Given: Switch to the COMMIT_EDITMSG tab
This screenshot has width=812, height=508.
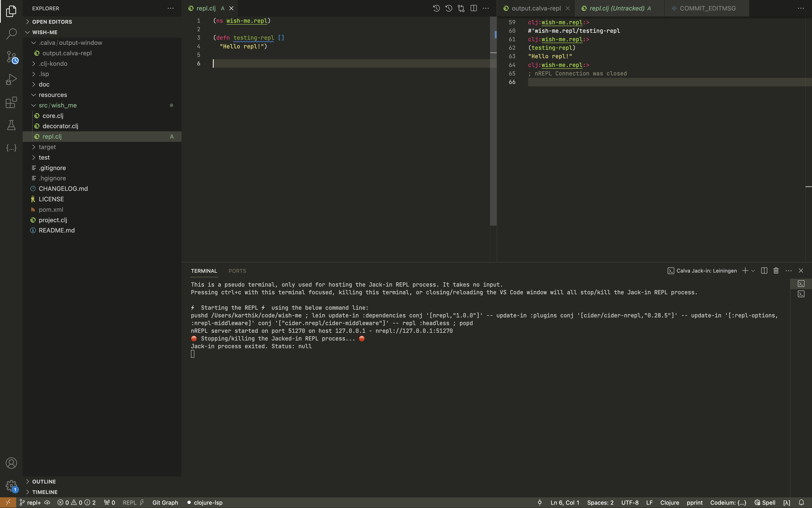Looking at the screenshot, I should 707,8.
